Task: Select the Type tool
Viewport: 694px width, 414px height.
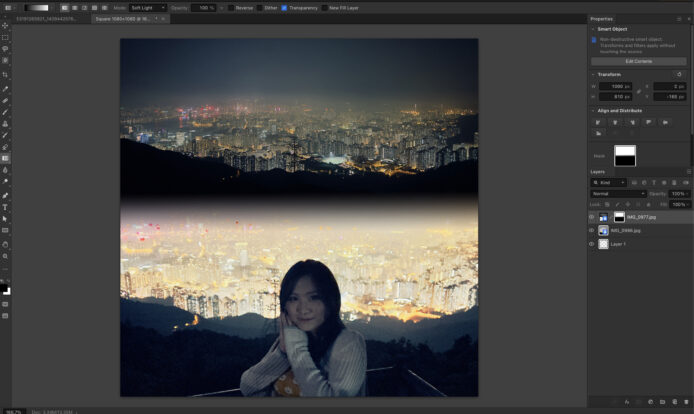Action: [x=5, y=207]
